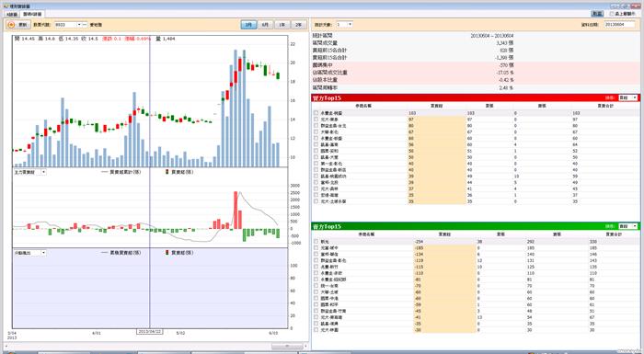The image size is (644, 354).
Task: Click the -17.05 % ratio value
Action: [x=505, y=73]
